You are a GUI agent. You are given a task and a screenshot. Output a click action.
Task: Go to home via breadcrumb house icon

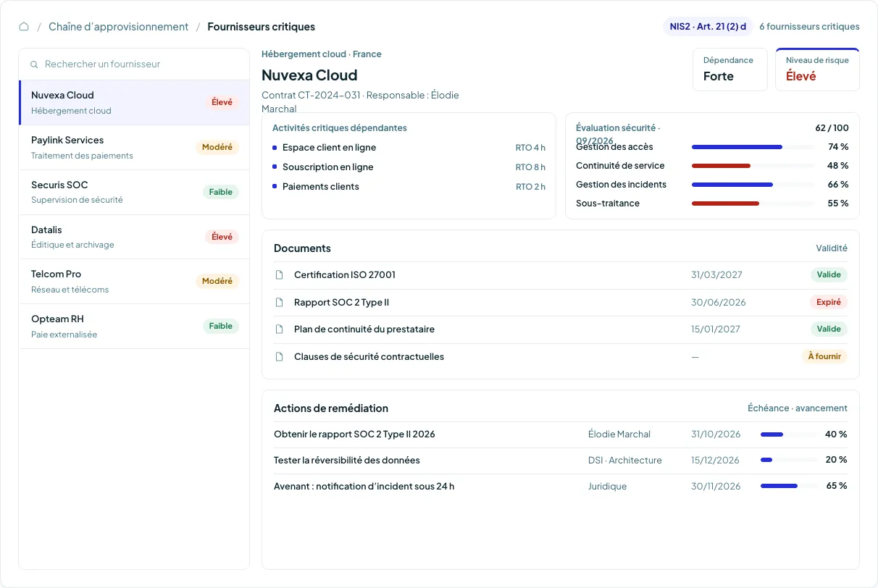point(24,27)
